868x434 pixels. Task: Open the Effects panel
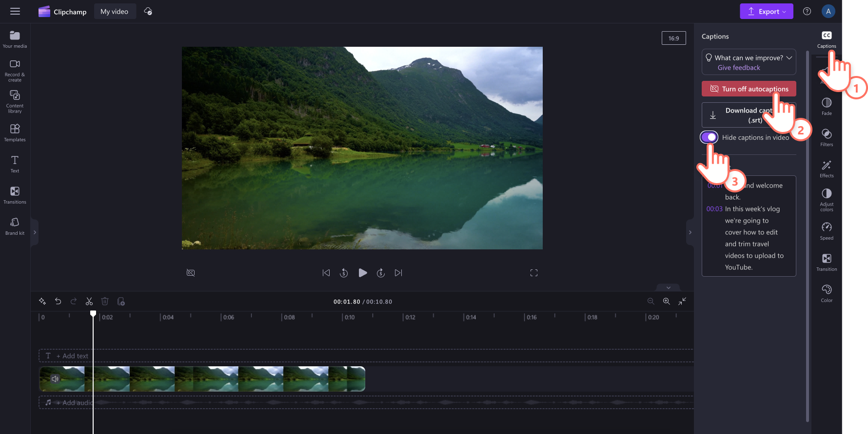click(827, 169)
